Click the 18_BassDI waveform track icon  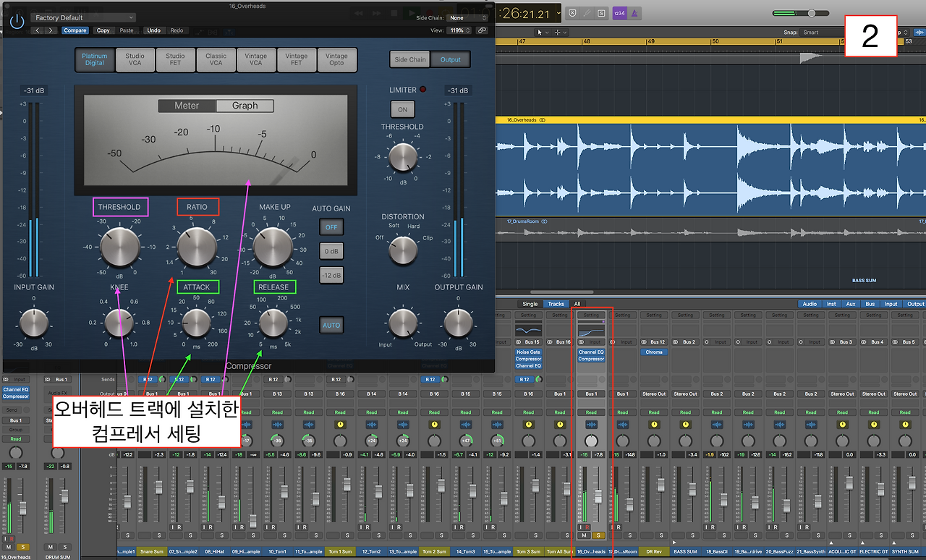[x=716, y=424]
